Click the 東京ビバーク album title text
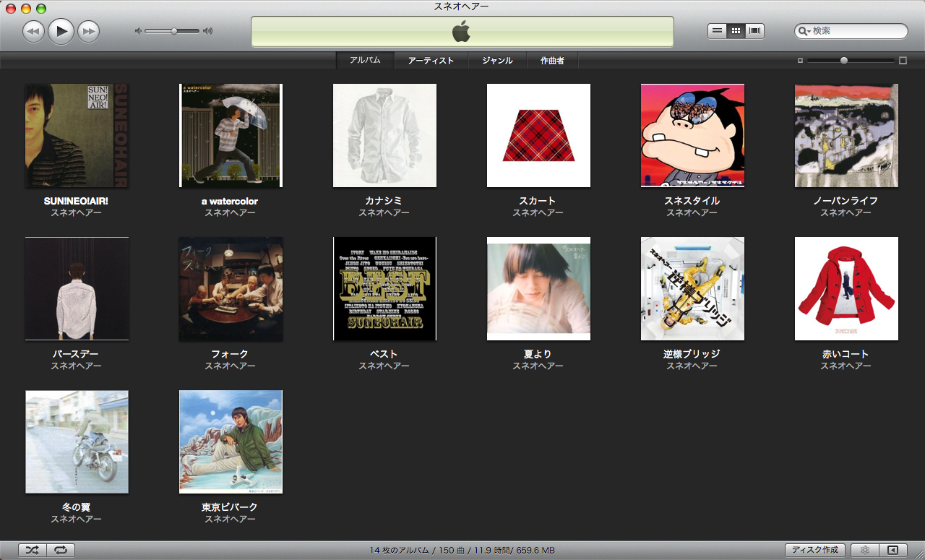The image size is (925, 560). (230, 507)
